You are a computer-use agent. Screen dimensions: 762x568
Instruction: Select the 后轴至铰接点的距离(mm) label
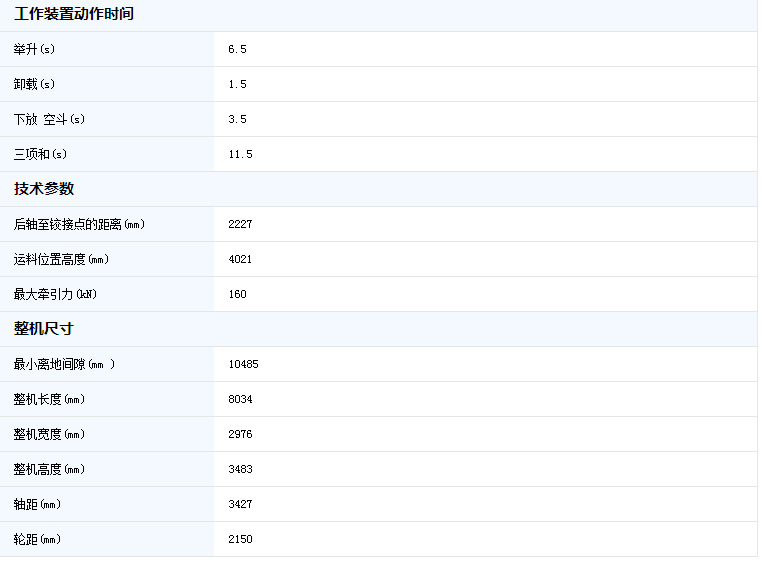pyautogui.click(x=79, y=224)
